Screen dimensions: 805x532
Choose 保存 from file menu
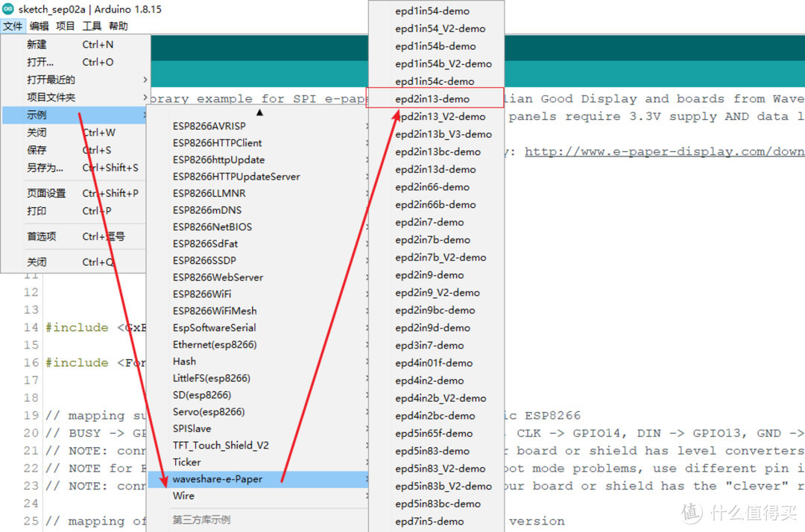(75, 150)
